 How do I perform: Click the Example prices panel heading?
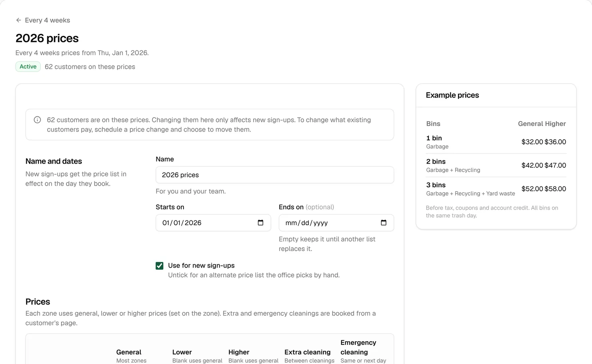point(452,95)
